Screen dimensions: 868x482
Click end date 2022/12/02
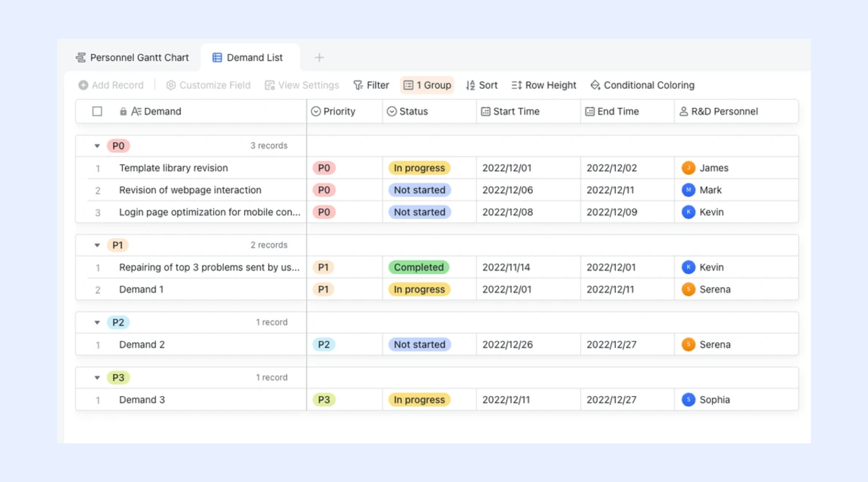pyautogui.click(x=612, y=168)
